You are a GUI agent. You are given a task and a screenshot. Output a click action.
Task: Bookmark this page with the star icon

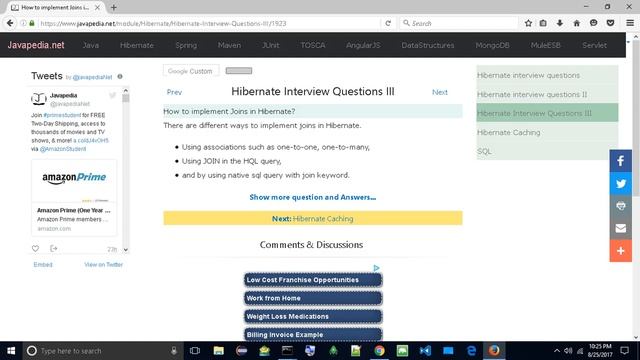tap(528, 23)
